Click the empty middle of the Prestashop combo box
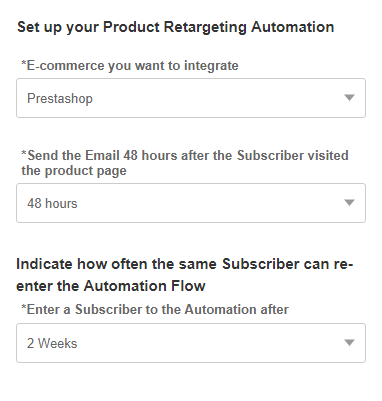Image resolution: width=382 pixels, height=401 pixels. click(217, 98)
